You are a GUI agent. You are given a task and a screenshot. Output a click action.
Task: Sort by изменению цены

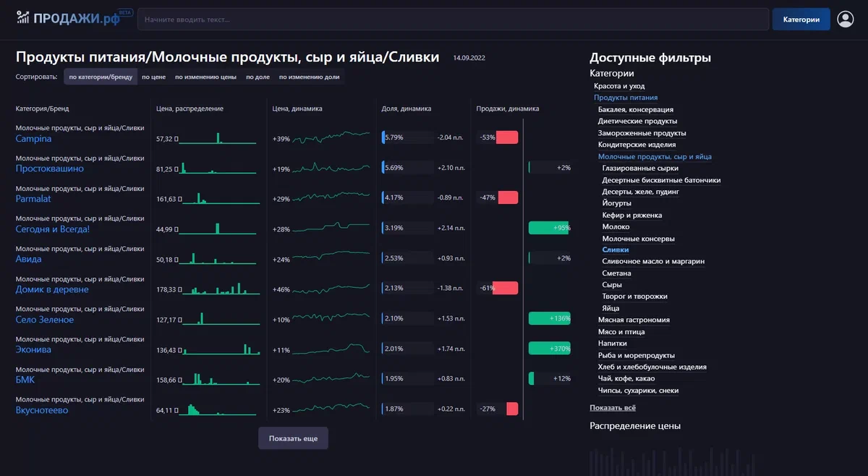[206, 76]
